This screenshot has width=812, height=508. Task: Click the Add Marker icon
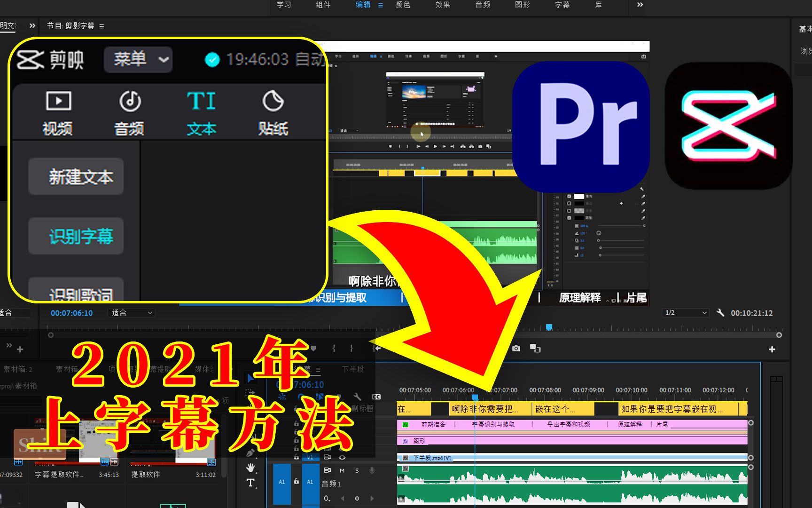click(x=313, y=349)
